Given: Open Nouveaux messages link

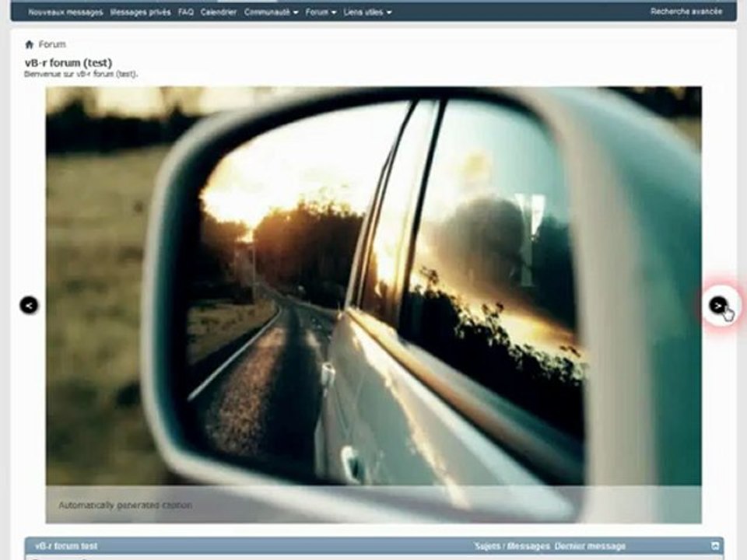Looking at the screenshot, I should (x=65, y=12).
